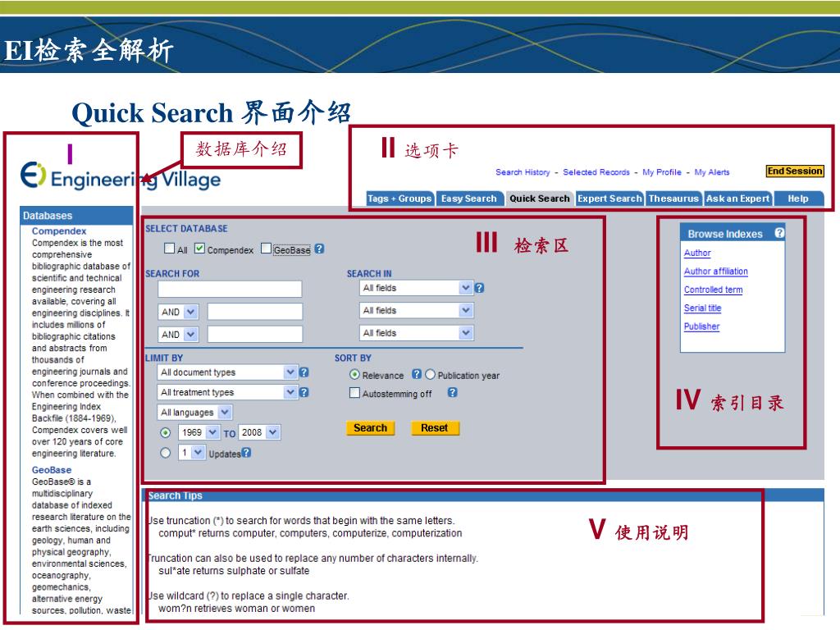
Task: Select the Quick Search tab
Action: (x=540, y=199)
